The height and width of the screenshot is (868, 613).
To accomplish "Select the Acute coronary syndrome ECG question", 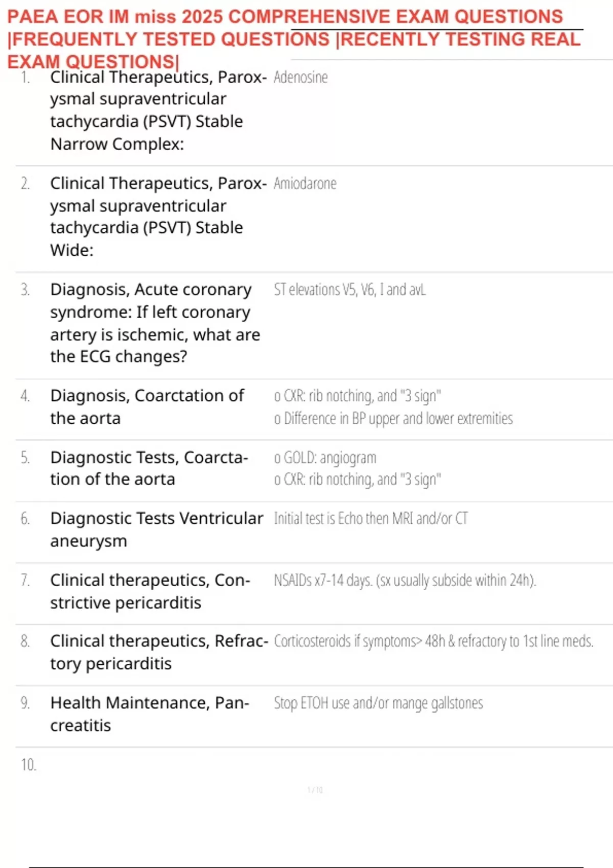I will point(155,323).
